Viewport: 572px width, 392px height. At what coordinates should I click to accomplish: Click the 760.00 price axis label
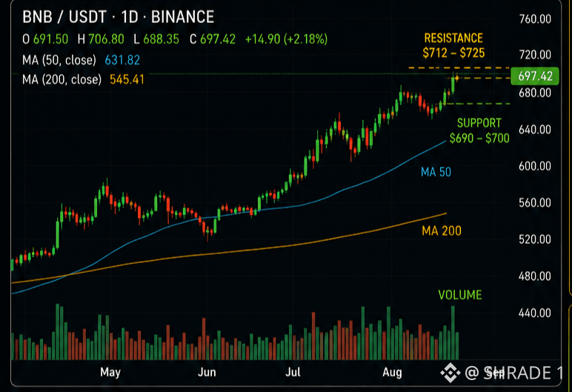pos(535,19)
